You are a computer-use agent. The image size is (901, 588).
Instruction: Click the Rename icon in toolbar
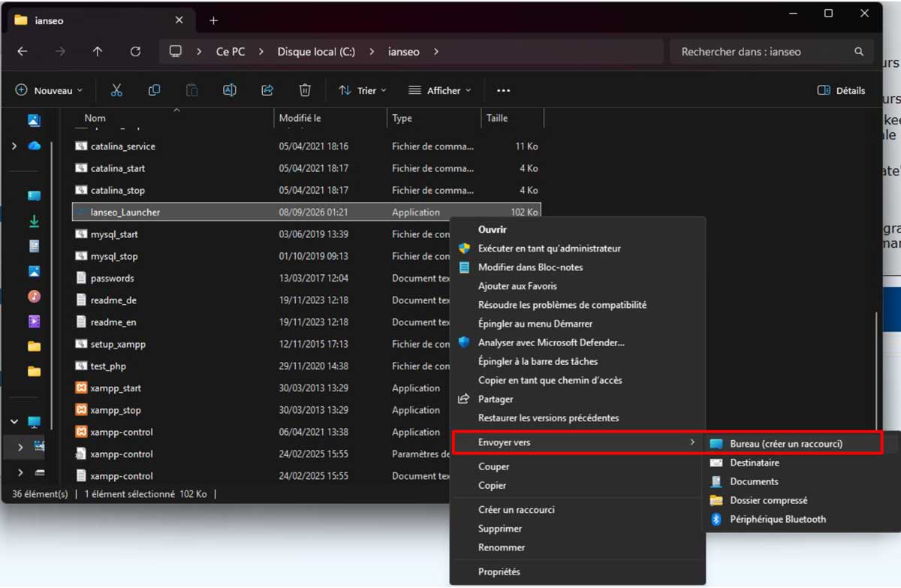tap(230, 90)
